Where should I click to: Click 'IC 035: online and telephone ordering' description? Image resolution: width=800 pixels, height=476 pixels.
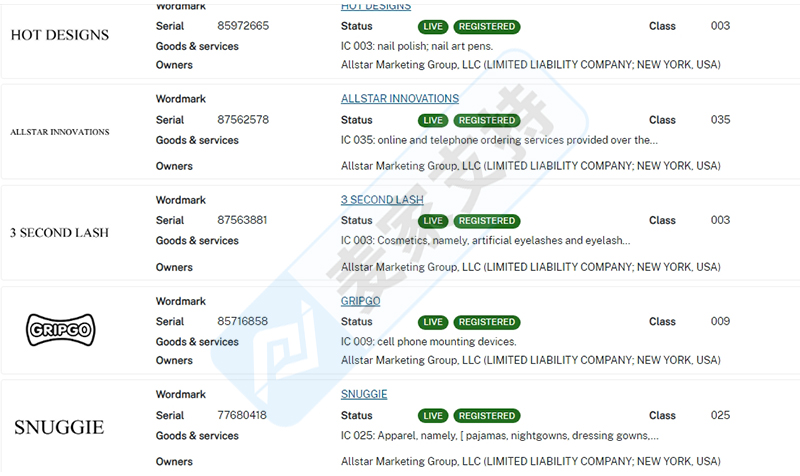tap(499, 140)
